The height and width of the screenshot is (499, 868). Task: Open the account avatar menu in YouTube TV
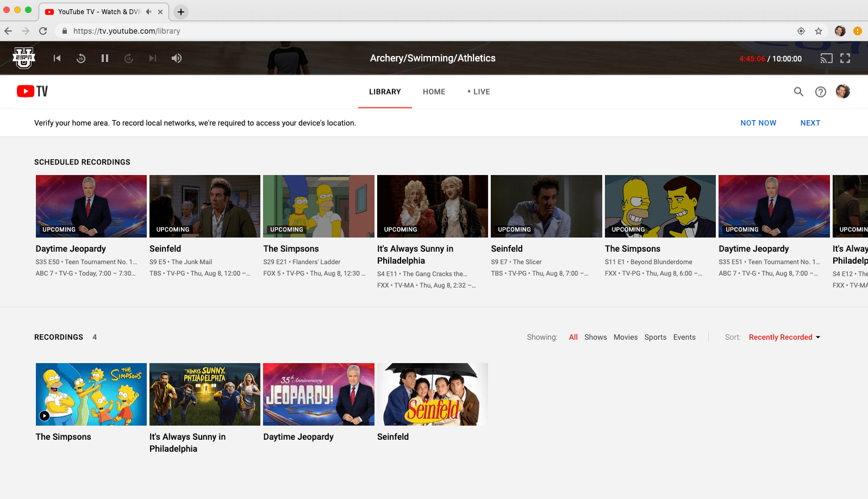point(843,91)
